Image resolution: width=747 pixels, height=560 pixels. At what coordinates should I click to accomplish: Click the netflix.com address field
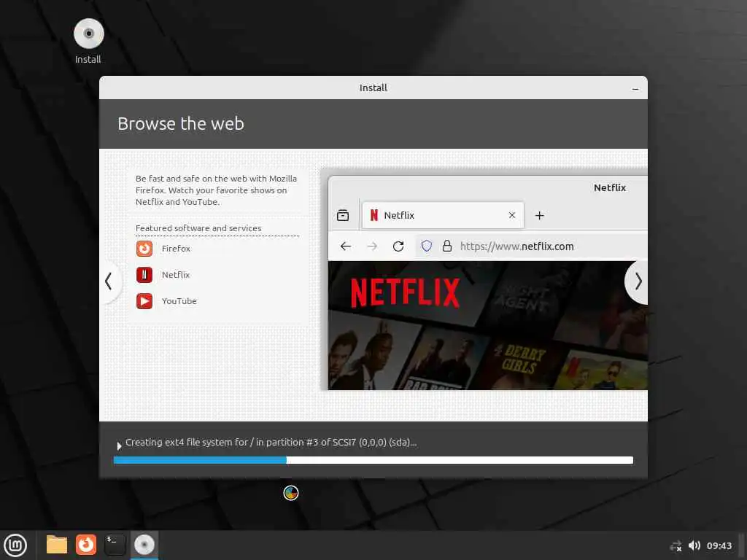click(x=531, y=246)
